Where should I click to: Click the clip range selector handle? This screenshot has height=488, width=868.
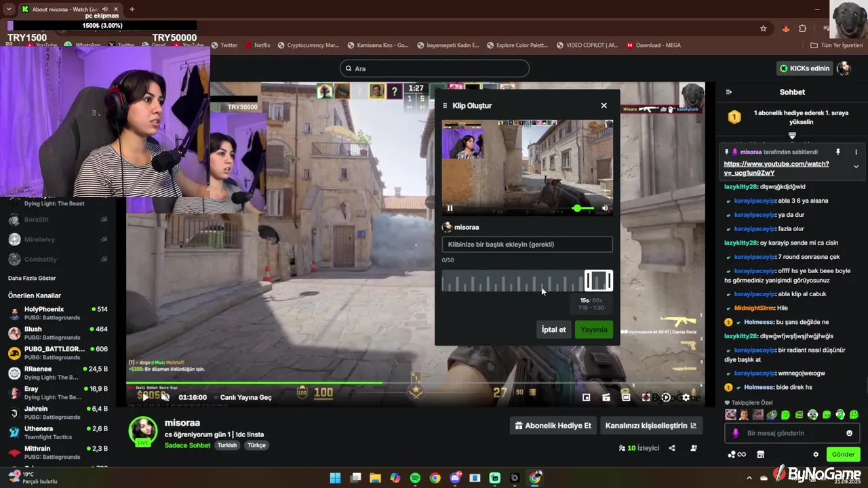[598, 281]
